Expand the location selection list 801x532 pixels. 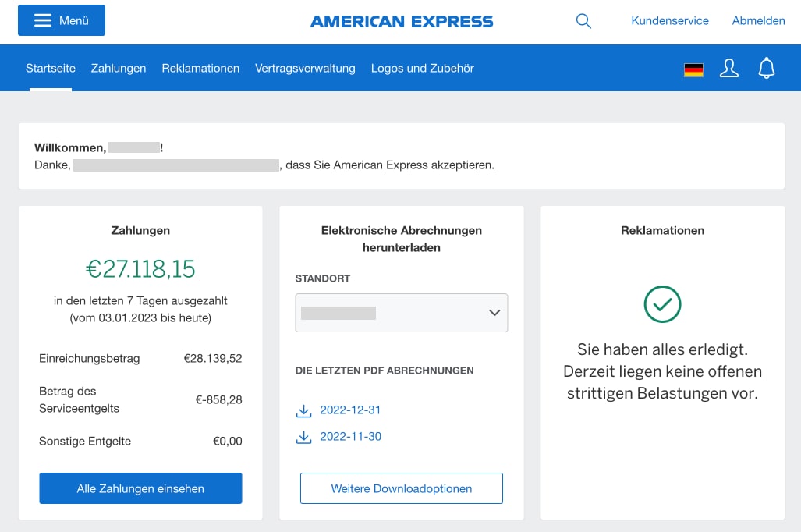click(401, 312)
